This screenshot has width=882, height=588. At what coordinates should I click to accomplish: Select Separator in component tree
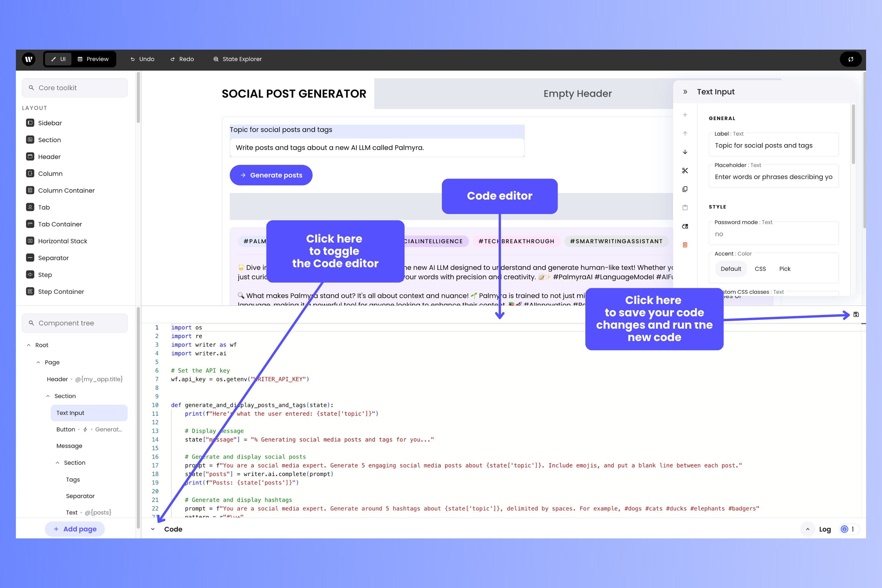(x=80, y=496)
